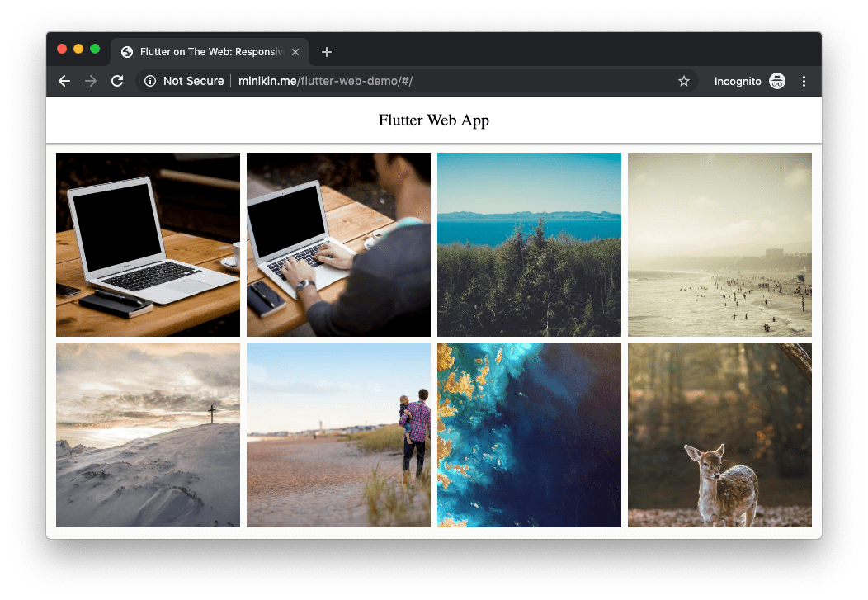Open the photo of man typing on laptop
The height and width of the screenshot is (600, 868).
point(338,244)
